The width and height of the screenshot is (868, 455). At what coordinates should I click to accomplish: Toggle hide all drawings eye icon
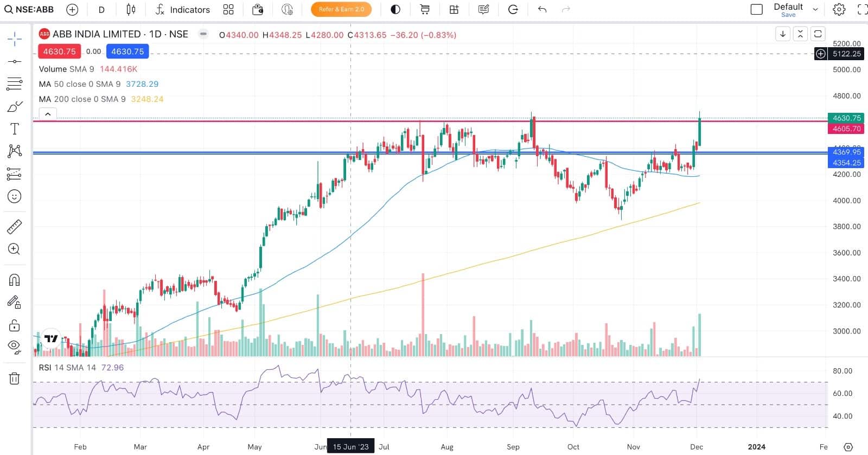click(15, 347)
